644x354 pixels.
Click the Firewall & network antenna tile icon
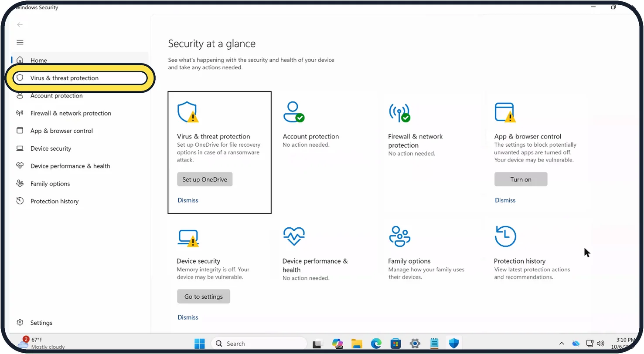(x=399, y=112)
